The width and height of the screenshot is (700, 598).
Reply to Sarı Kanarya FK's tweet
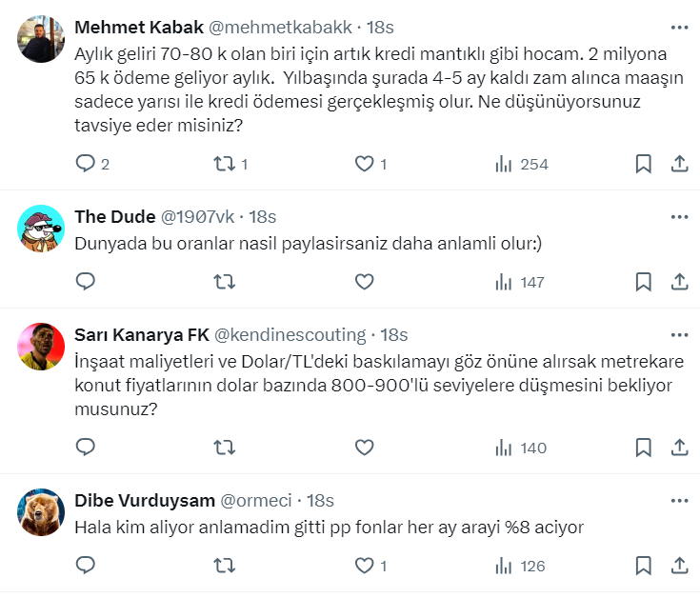click(x=86, y=447)
